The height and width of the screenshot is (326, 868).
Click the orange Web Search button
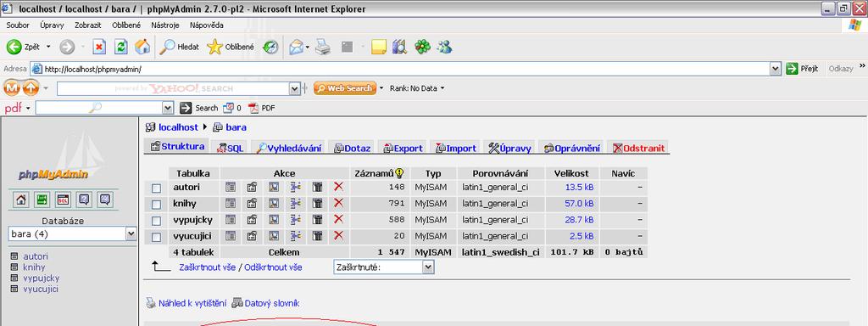pos(344,88)
